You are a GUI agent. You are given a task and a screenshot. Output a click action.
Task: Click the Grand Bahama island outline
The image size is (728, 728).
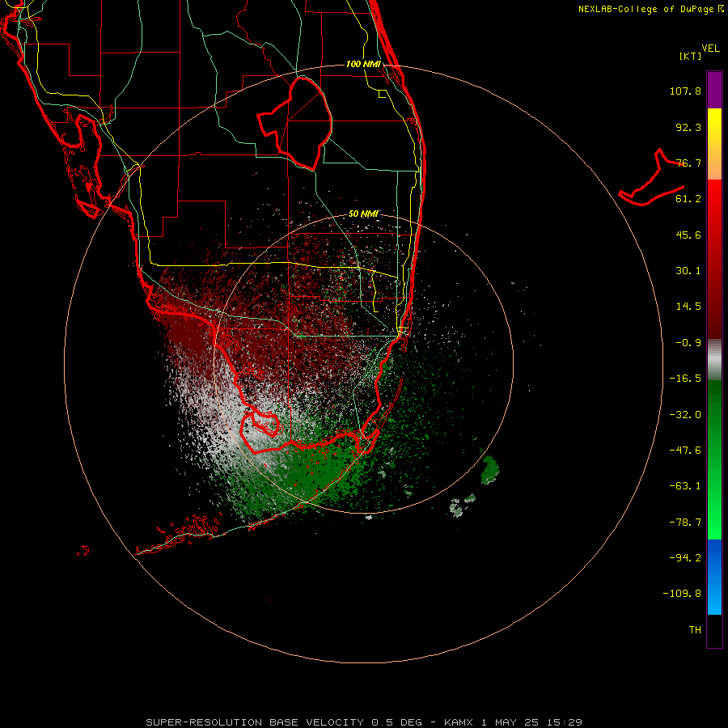point(652,178)
